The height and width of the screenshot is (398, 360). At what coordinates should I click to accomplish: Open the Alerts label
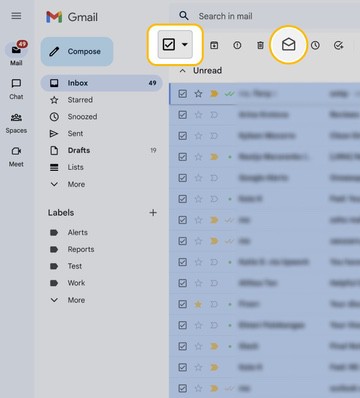point(101,232)
